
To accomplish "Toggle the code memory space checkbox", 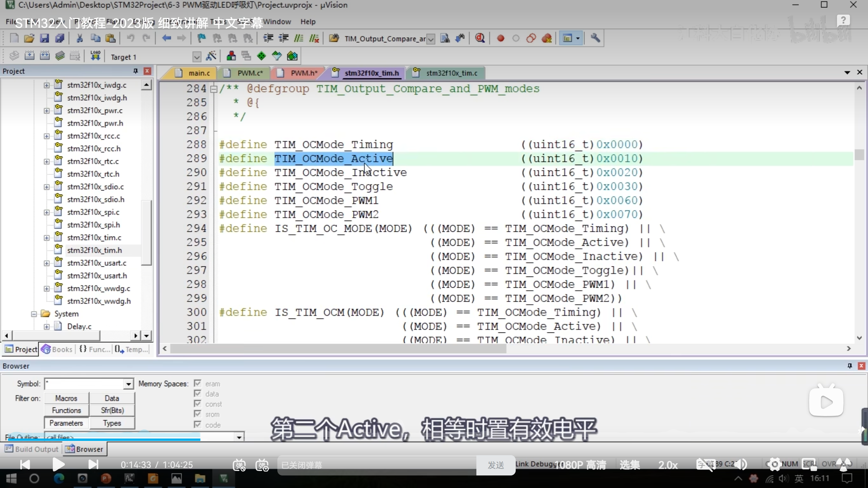I will [x=198, y=424].
